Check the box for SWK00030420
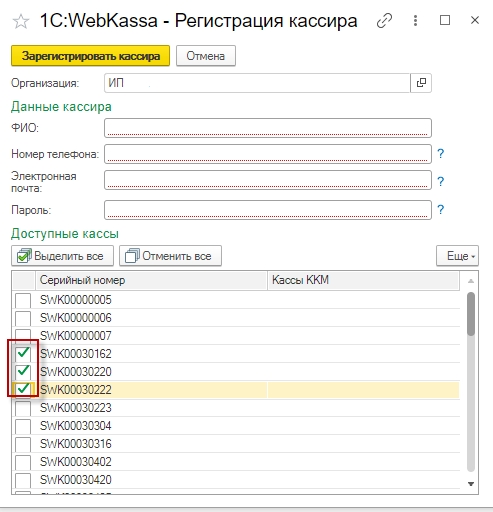The width and height of the screenshot is (493, 512). click(23, 480)
